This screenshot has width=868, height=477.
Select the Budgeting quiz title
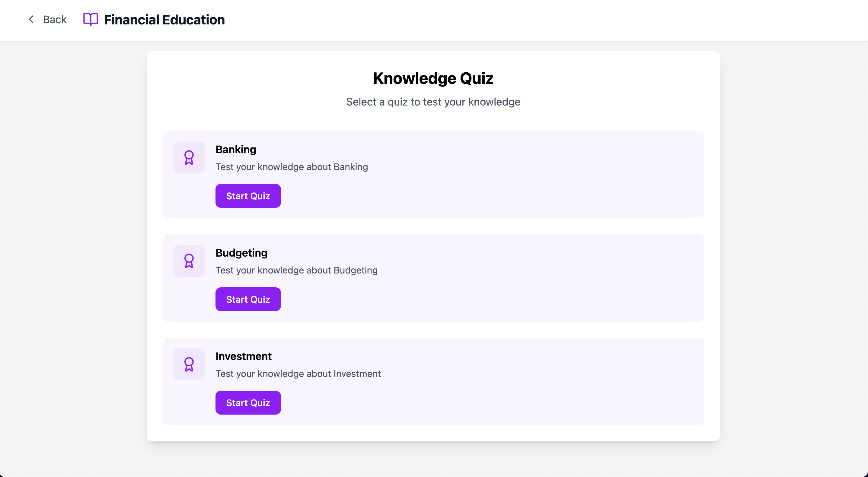241,253
